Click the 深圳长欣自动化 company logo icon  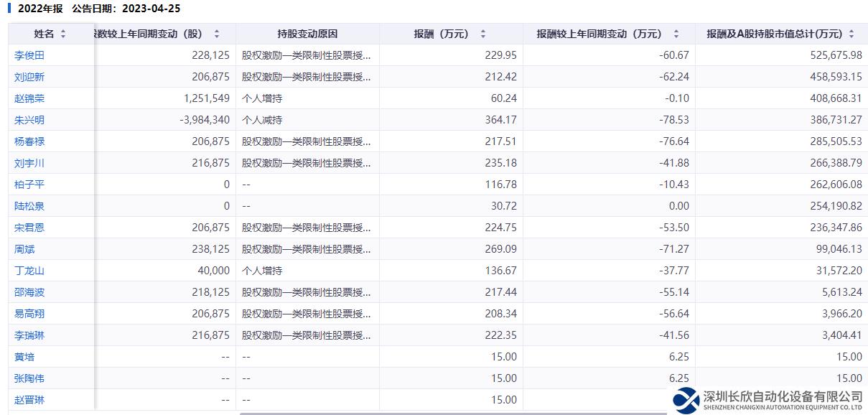pos(686,401)
